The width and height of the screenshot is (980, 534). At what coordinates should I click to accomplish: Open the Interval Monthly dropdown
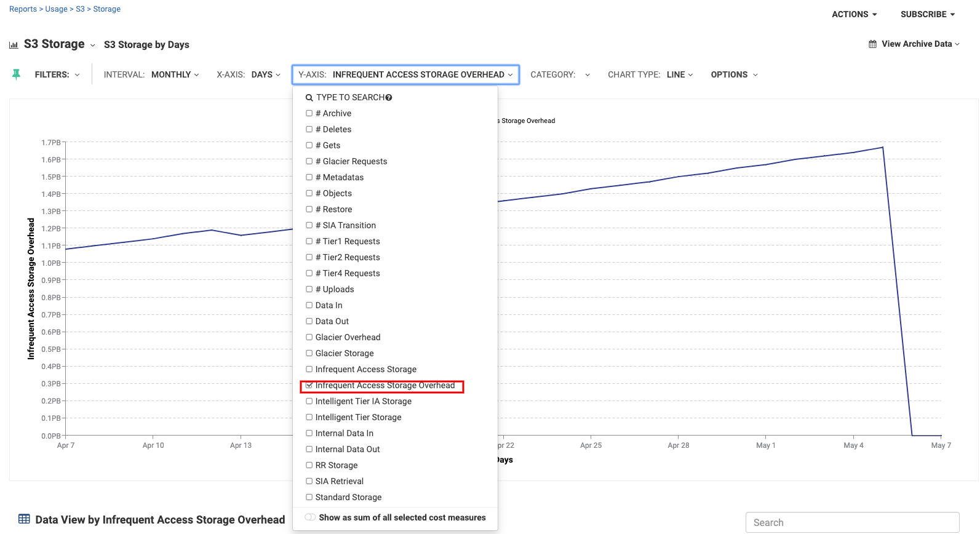click(x=151, y=74)
